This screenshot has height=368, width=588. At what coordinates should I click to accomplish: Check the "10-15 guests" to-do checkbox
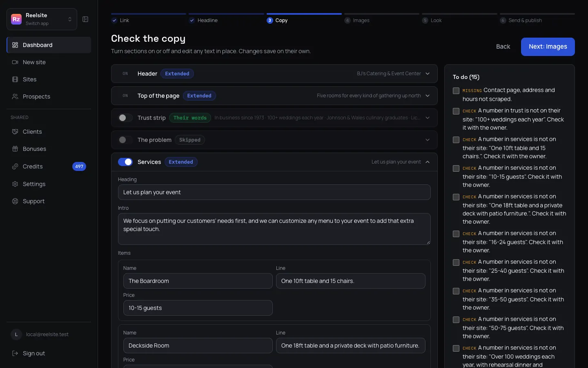coord(456,168)
